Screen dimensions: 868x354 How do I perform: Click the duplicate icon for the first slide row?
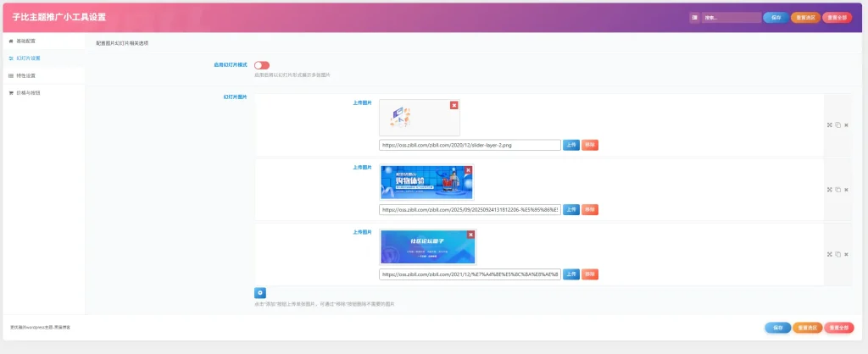[837, 125]
